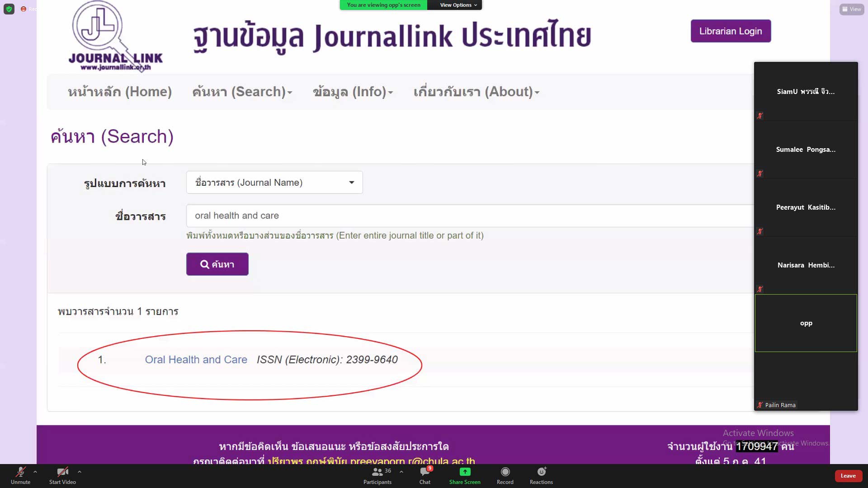Click the Unmute microphone icon
Viewport: 868px width, 488px height.
coord(20,472)
